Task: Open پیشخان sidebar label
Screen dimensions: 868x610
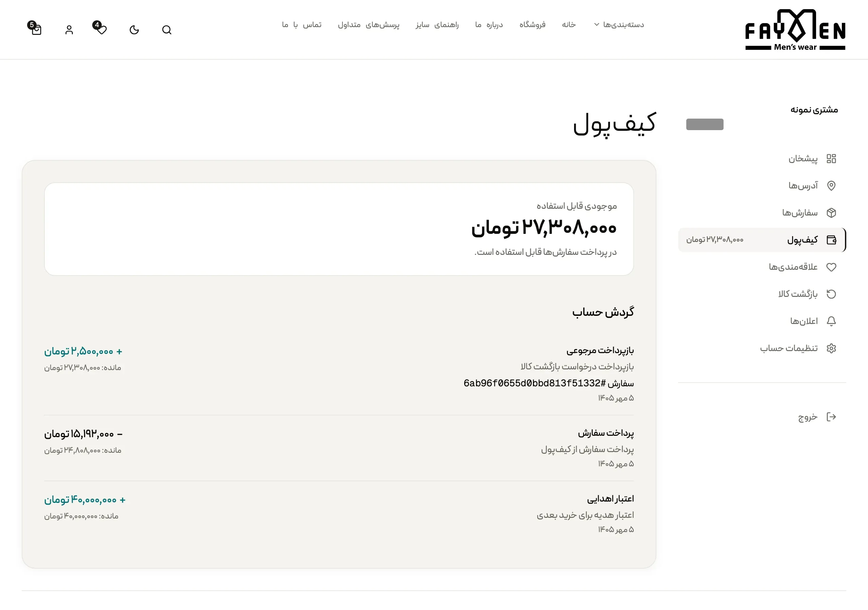Action: (x=803, y=159)
